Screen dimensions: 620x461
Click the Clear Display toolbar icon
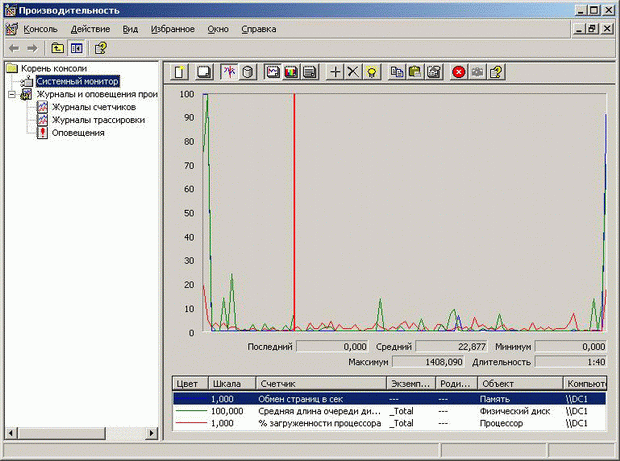(x=202, y=71)
